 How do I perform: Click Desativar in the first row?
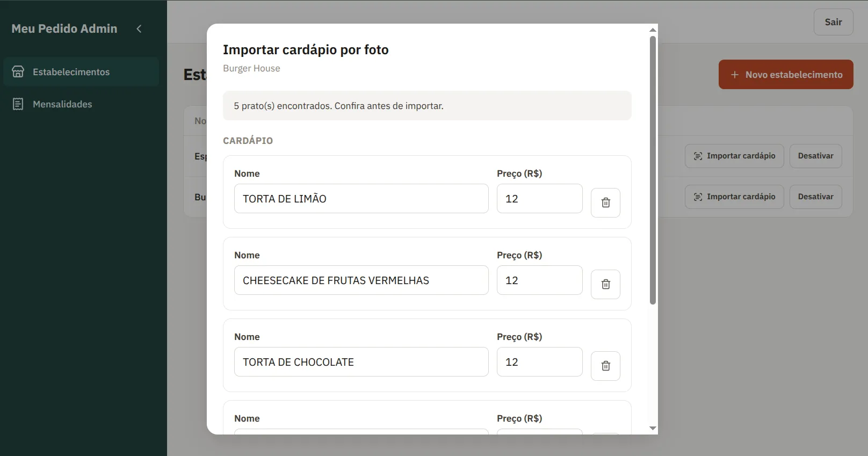[x=815, y=156]
